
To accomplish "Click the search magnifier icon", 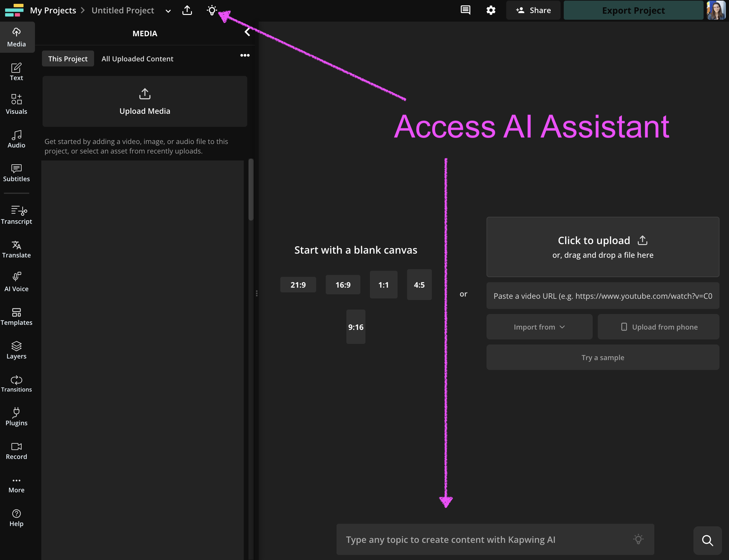I will (707, 540).
